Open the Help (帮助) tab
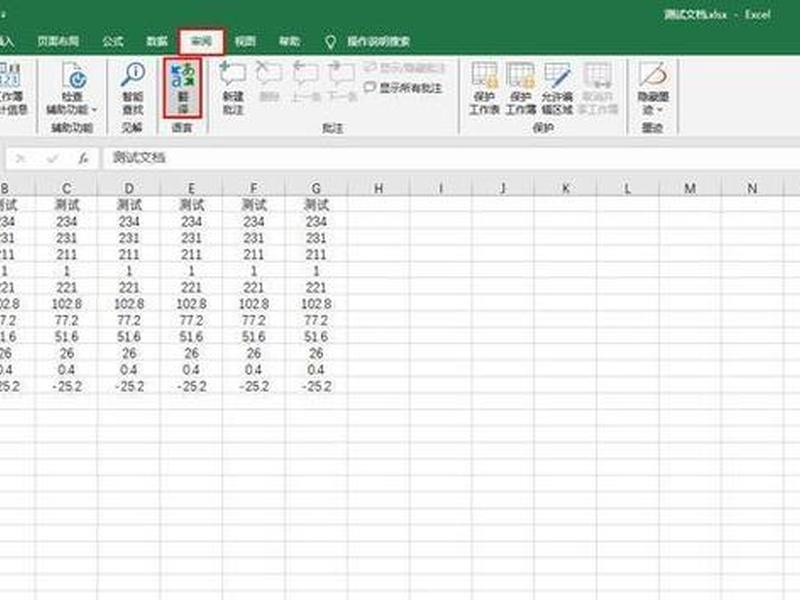Screen dimensions: 800x600 (289, 41)
